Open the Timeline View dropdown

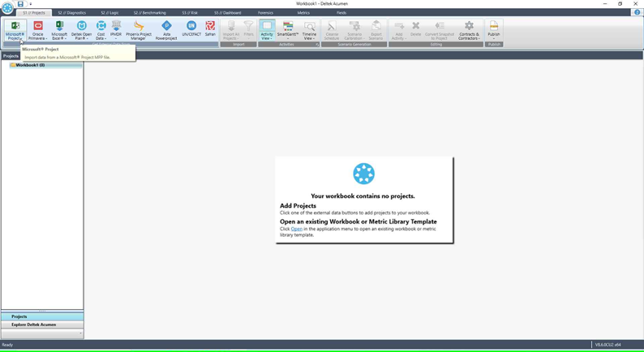(x=309, y=30)
